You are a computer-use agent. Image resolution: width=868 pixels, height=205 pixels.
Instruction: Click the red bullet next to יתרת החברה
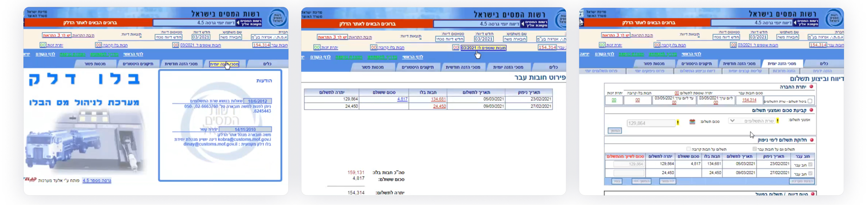tap(811, 87)
